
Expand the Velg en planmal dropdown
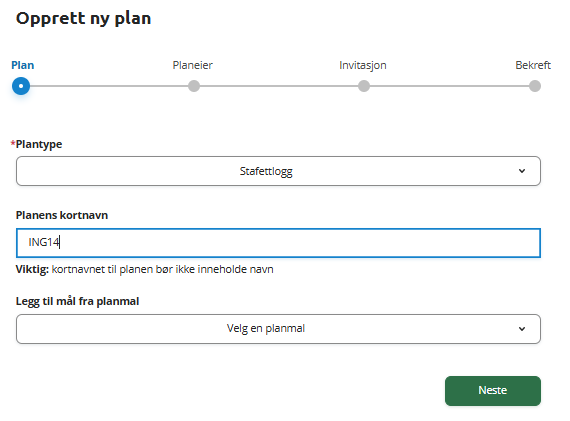click(278, 329)
